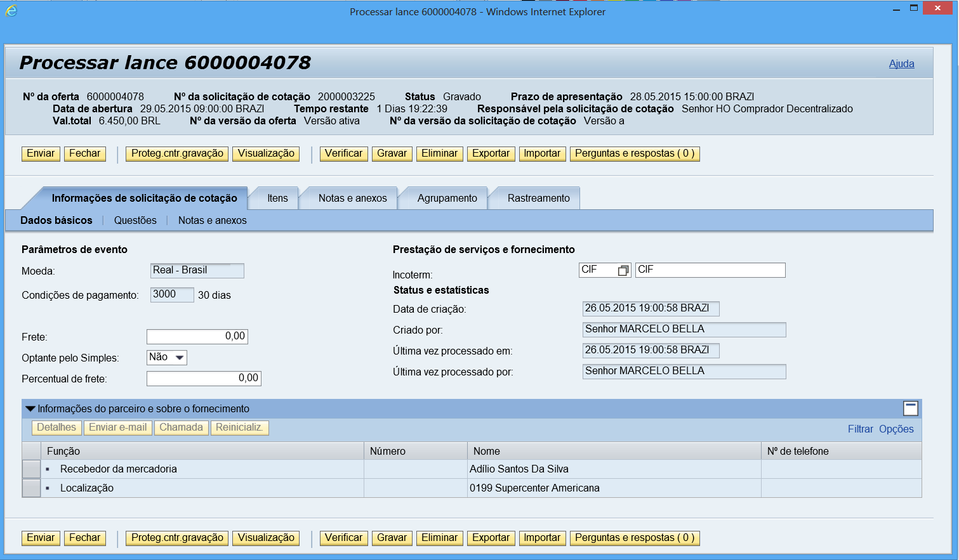Click the top Eliminar button

(x=439, y=153)
